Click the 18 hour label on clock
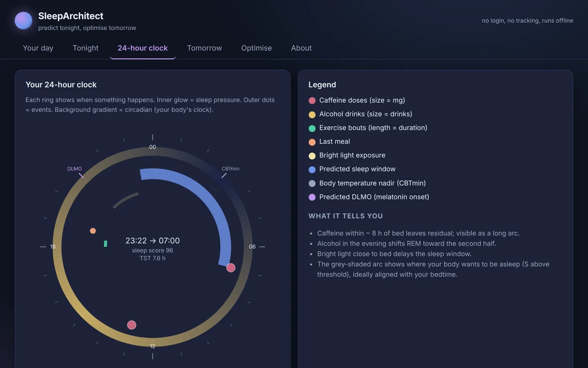The image size is (588, 368). click(53, 247)
